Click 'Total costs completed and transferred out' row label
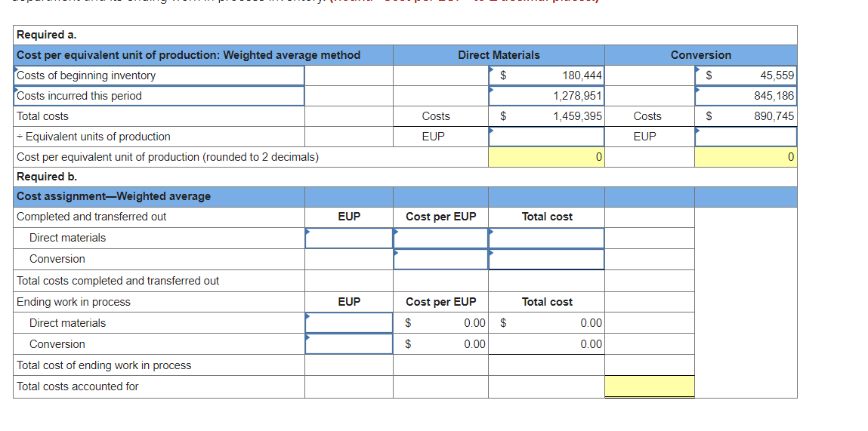The height and width of the screenshot is (431, 868). 118,281
